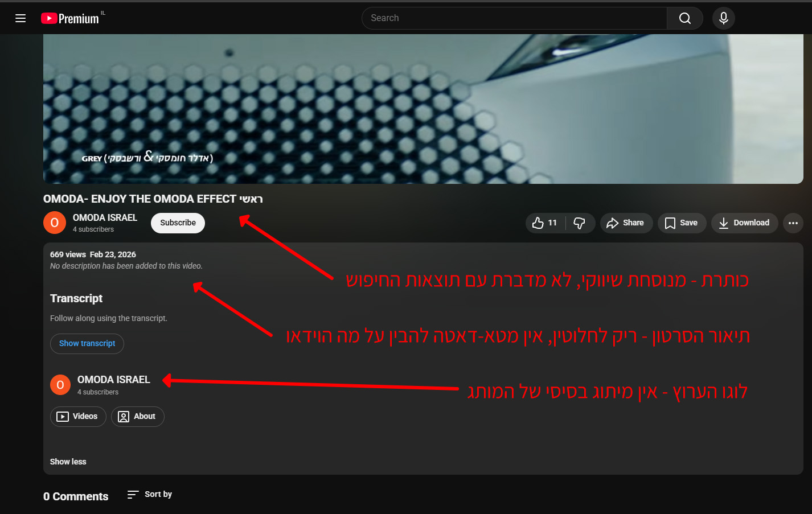The image size is (812, 514).
Task: Save video to a playlist
Action: [681, 223]
